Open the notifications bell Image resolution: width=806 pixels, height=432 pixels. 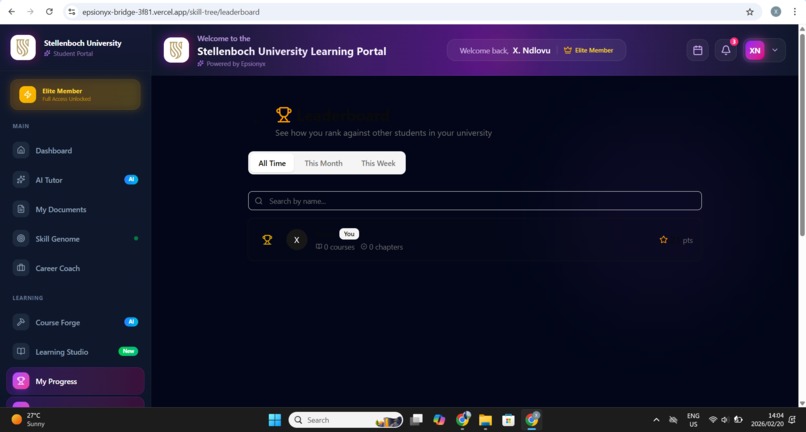726,50
